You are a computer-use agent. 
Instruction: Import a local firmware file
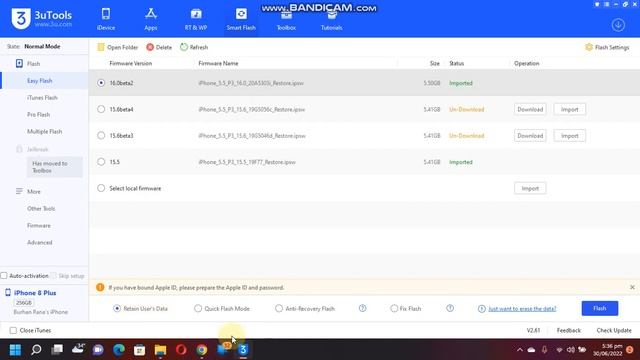coord(530,188)
